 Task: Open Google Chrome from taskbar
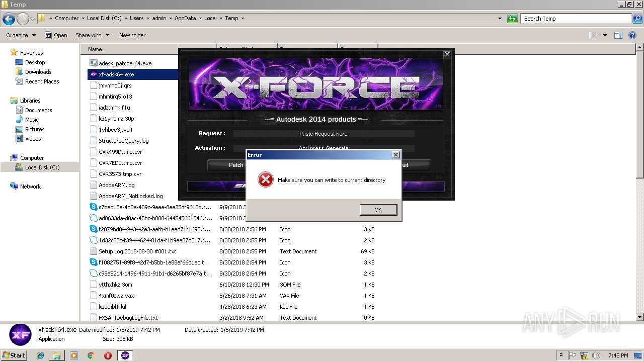91,355
